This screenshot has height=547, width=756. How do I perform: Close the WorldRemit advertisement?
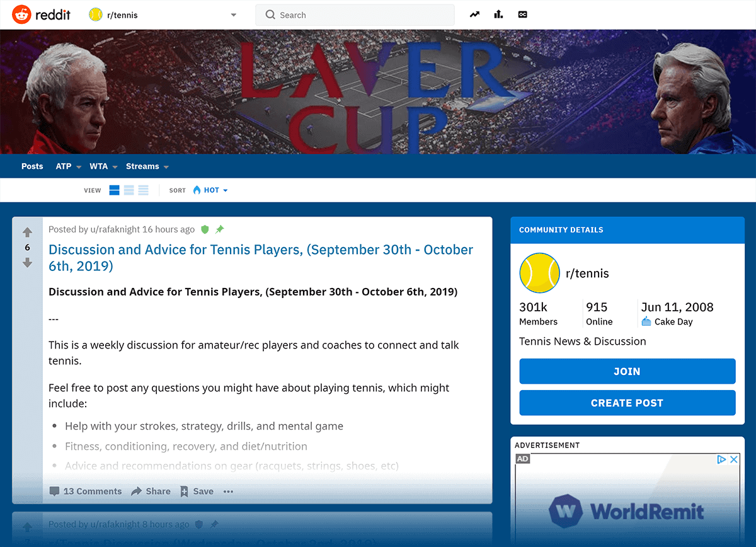(734, 459)
